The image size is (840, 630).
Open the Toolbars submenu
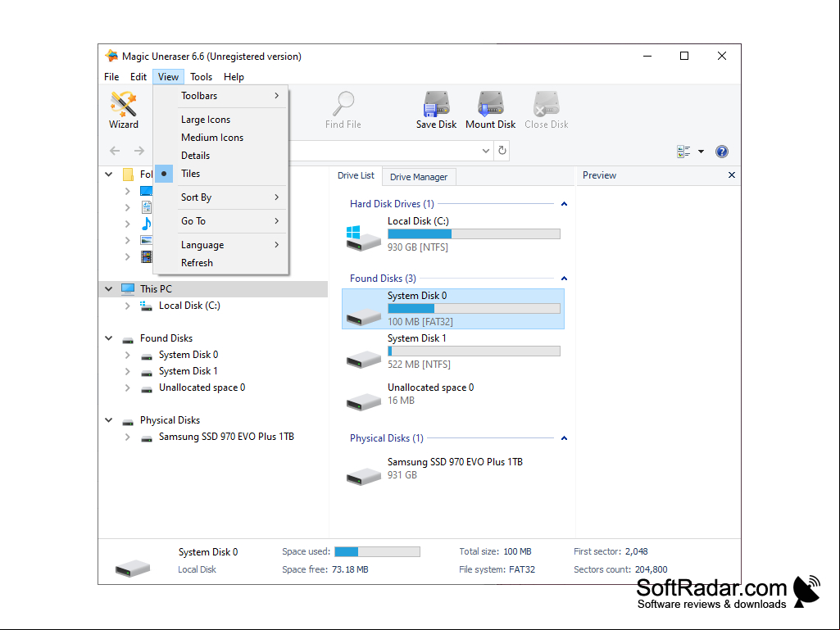point(220,96)
